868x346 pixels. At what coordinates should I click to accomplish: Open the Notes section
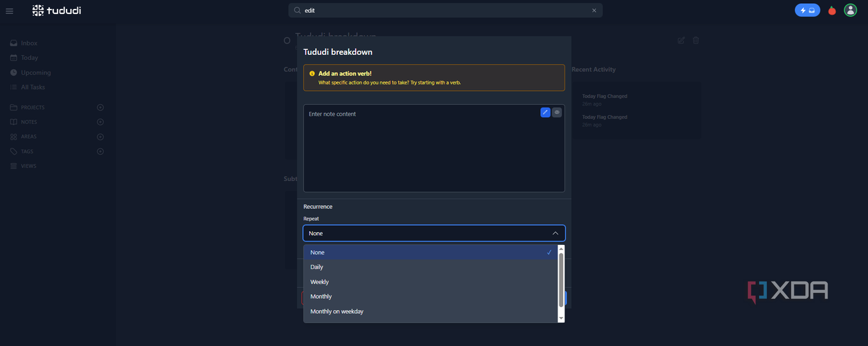pos(29,122)
